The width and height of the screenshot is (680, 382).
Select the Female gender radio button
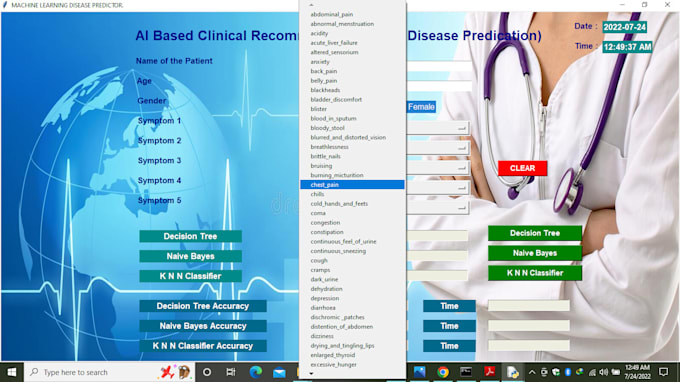click(x=421, y=107)
